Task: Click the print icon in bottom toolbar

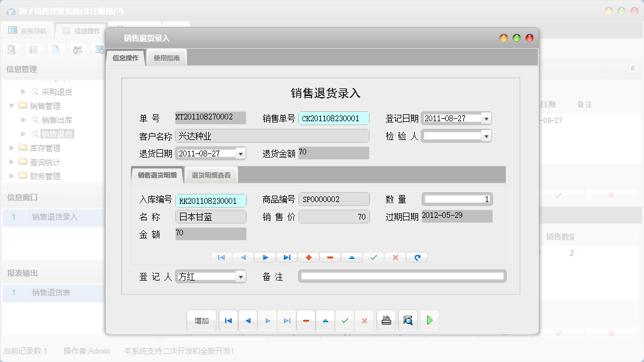Action: pos(386,320)
